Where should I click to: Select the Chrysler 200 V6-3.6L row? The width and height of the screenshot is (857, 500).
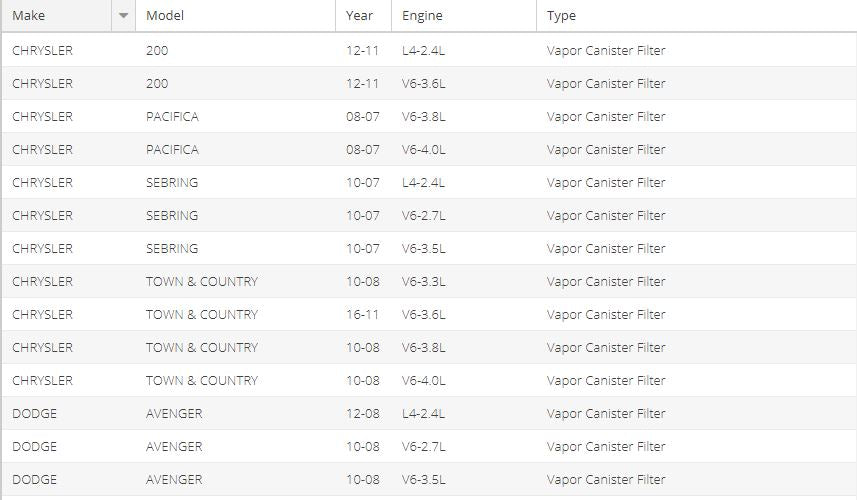[428, 83]
